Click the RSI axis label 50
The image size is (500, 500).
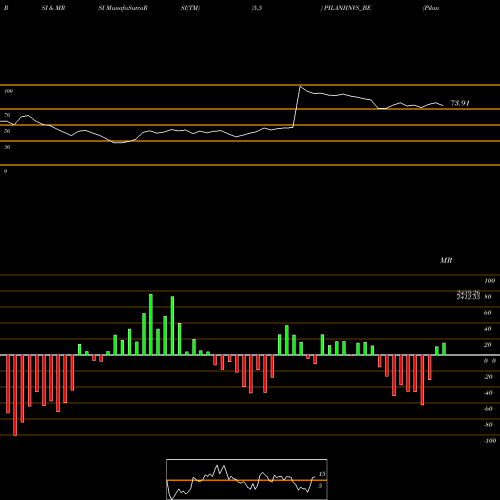(x=7, y=131)
